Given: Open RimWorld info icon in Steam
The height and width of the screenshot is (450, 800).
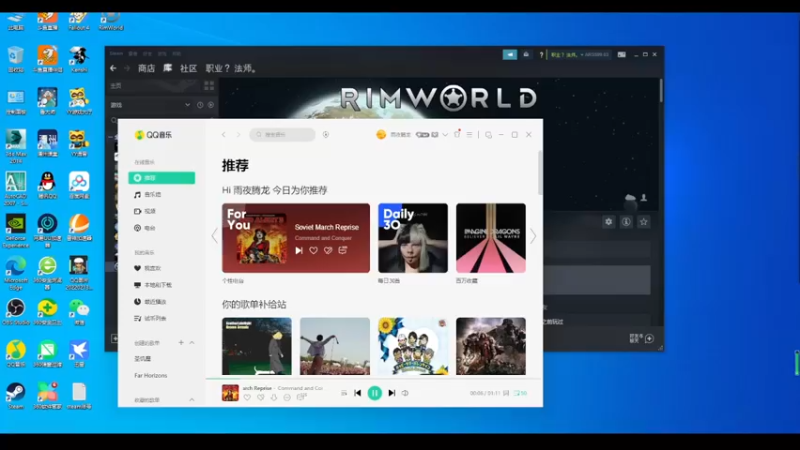Looking at the screenshot, I should pos(626,222).
